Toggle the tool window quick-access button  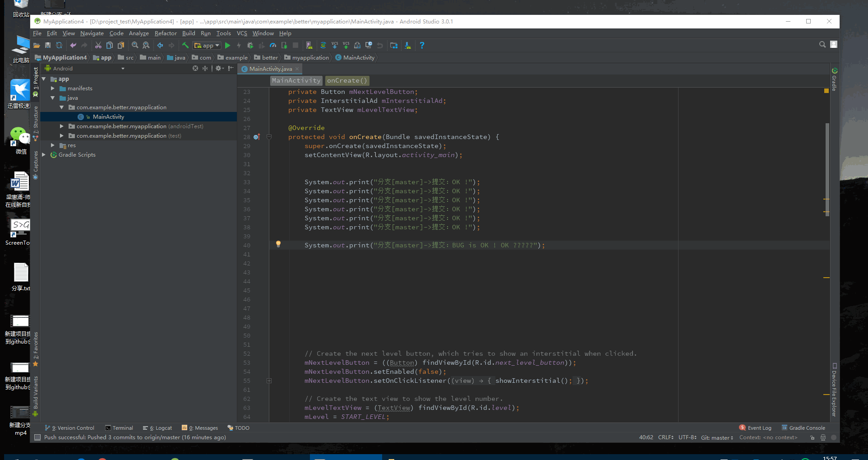pos(37,437)
